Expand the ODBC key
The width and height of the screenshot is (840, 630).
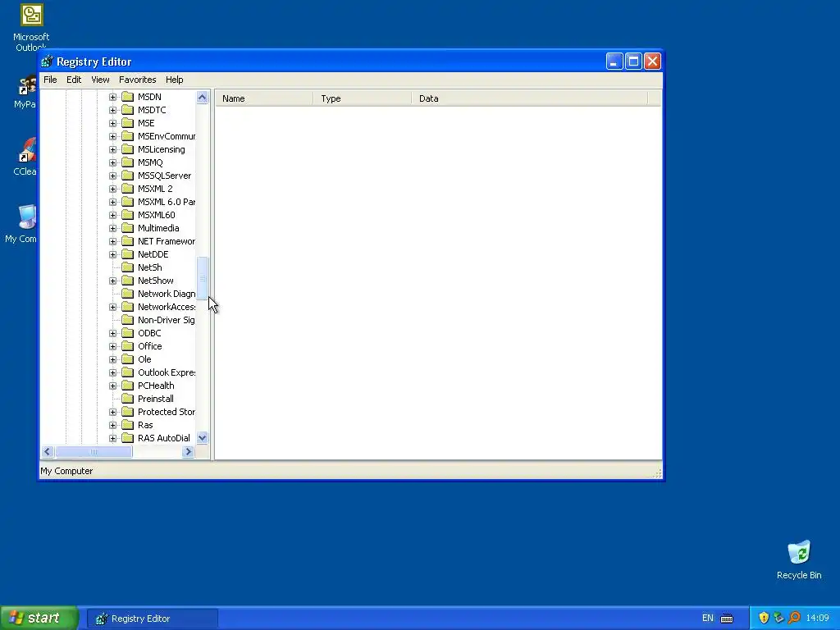[112, 333]
